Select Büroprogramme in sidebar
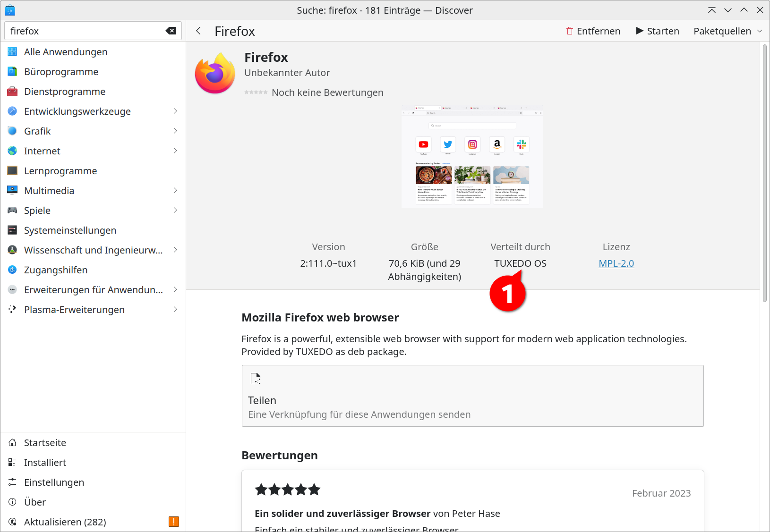This screenshot has width=770, height=532. click(x=93, y=72)
